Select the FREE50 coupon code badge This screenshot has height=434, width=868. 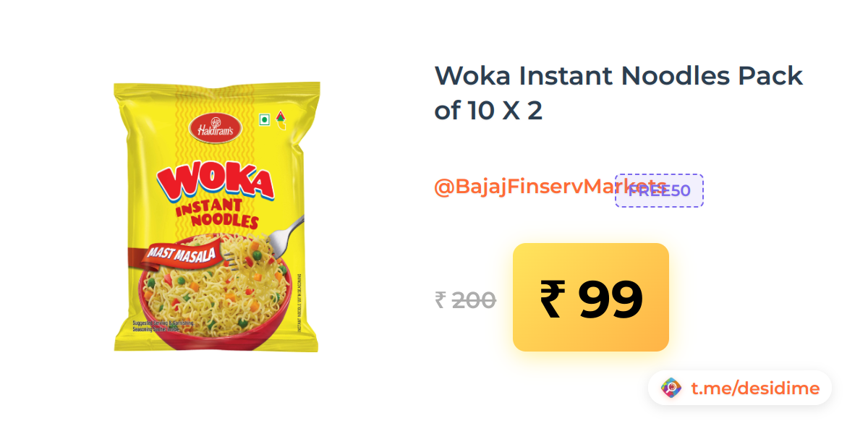pyautogui.click(x=659, y=191)
